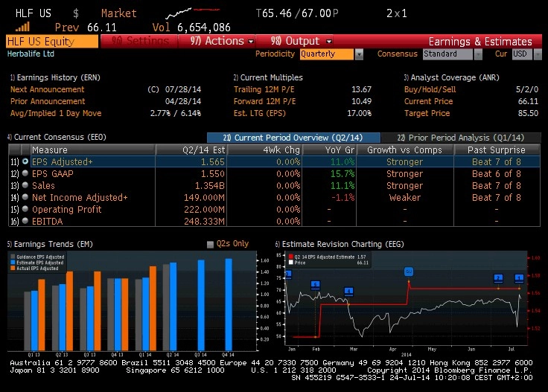Viewport: 548px width, 392px height.
Task: Click the orange Actual EPS Adjusted legend swatch
Action: [x=13, y=268]
